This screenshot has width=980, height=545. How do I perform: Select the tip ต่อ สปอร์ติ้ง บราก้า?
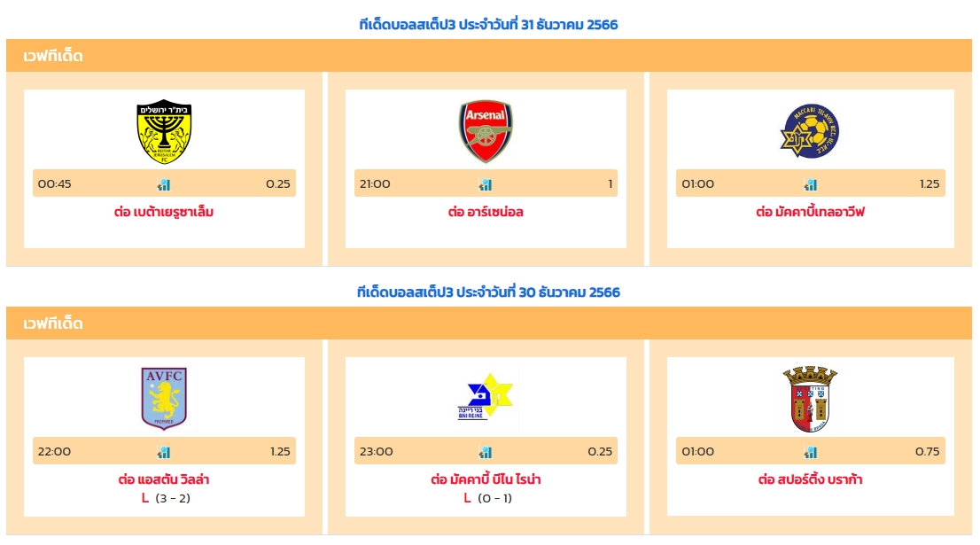coord(810,479)
